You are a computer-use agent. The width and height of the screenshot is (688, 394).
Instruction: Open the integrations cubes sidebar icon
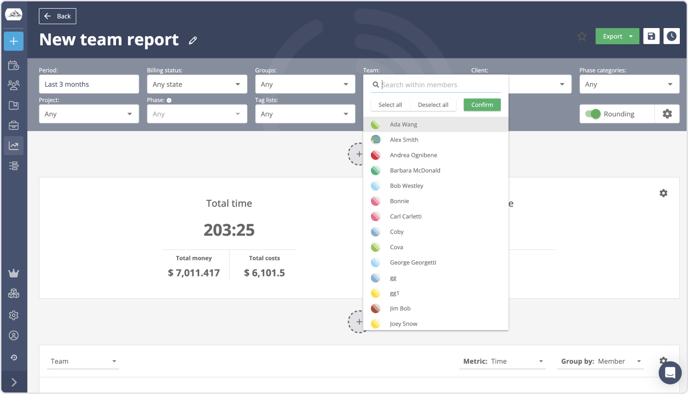pos(14,294)
